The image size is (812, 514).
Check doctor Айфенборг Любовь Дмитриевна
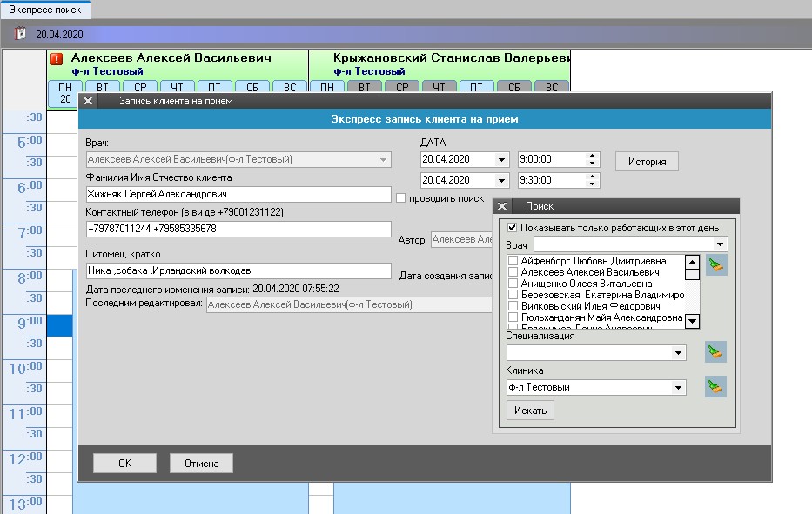click(x=513, y=261)
